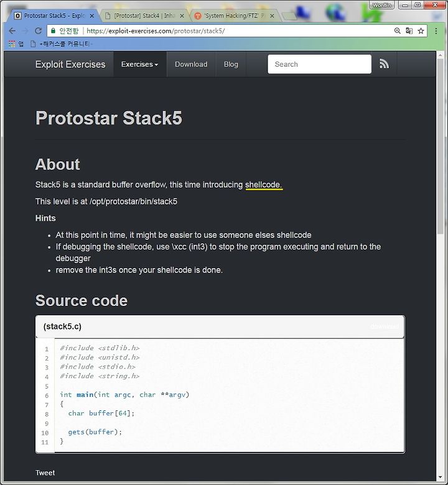Click the favicon on the System Hacking/FTZ tab
This screenshot has height=485, width=448.
197,16
